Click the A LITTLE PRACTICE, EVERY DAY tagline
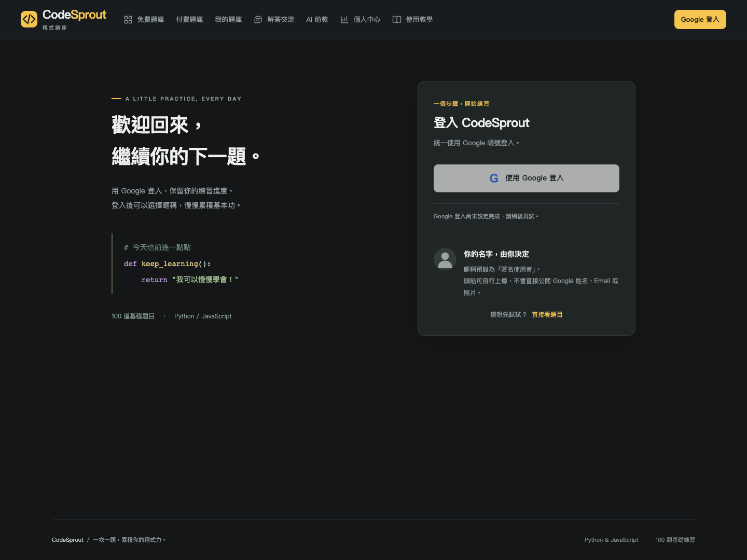Image resolution: width=747 pixels, height=560 pixels. 183,99
